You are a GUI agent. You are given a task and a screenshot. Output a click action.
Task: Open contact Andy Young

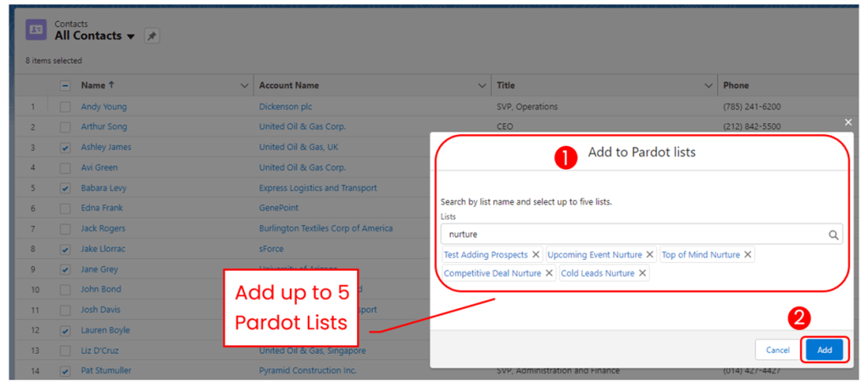103,106
